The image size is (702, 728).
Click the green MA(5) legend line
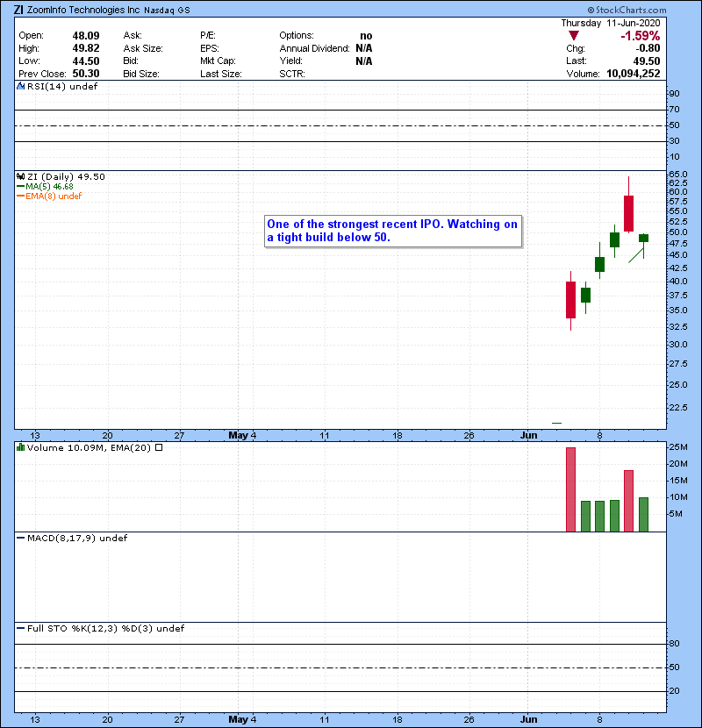point(20,187)
